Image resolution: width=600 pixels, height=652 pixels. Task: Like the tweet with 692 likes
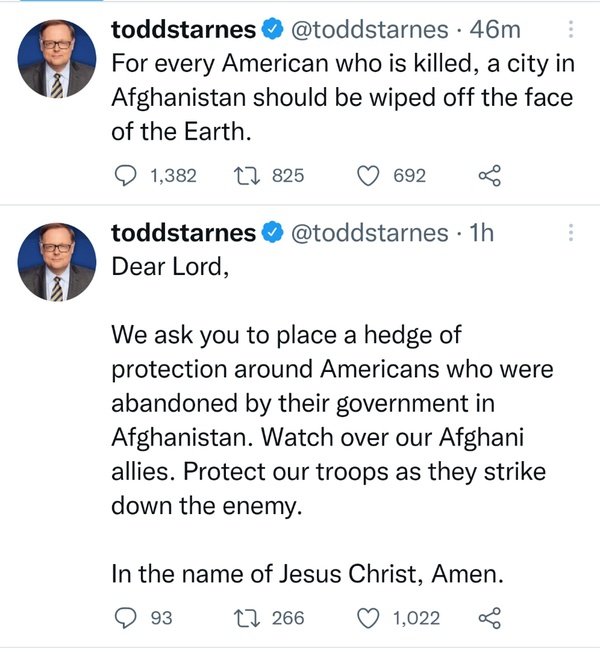click(x=369, y=176)
